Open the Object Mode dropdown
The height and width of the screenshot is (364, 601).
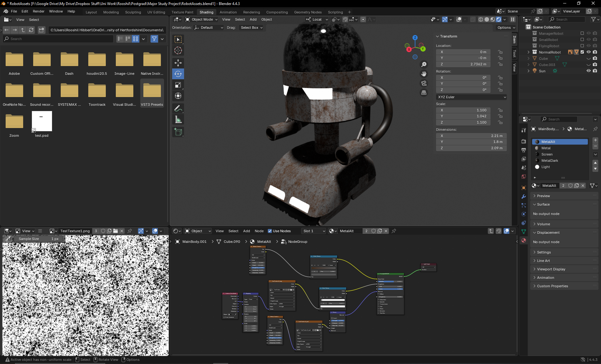click(201, 19)
